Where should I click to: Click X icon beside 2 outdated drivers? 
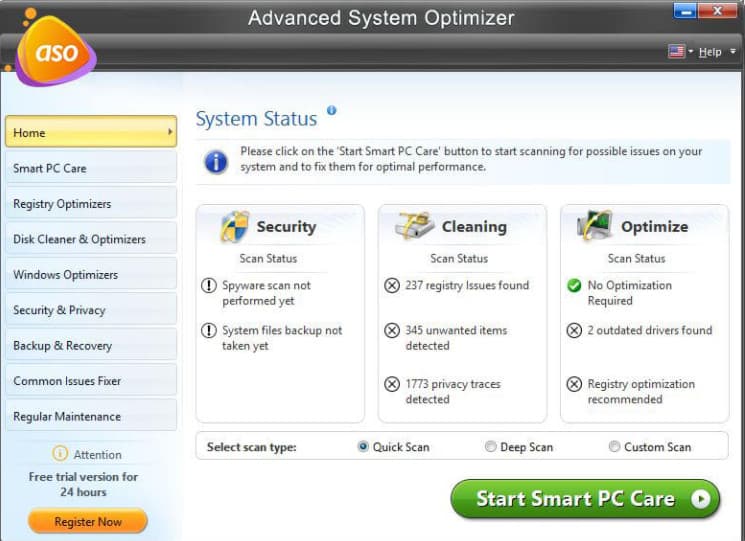(x=574, y=330)
